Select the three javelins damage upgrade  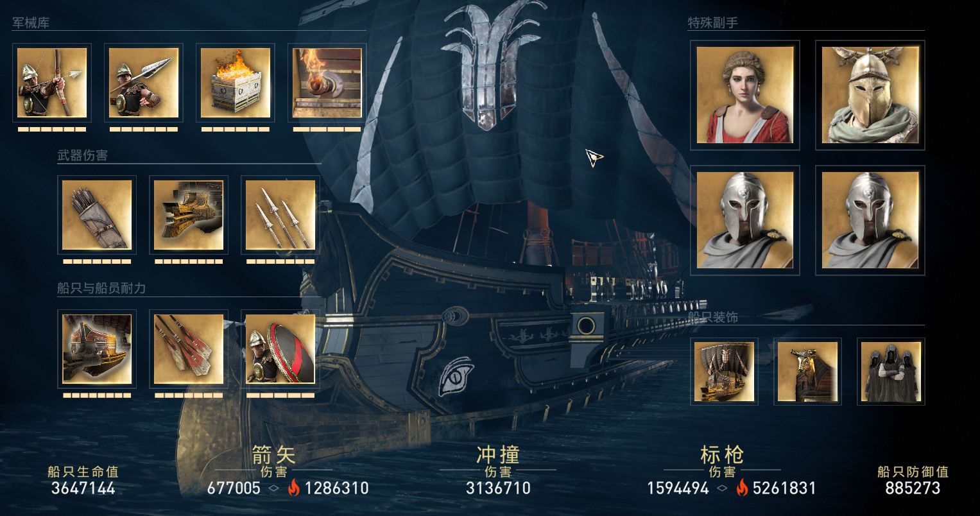(280, 215)
